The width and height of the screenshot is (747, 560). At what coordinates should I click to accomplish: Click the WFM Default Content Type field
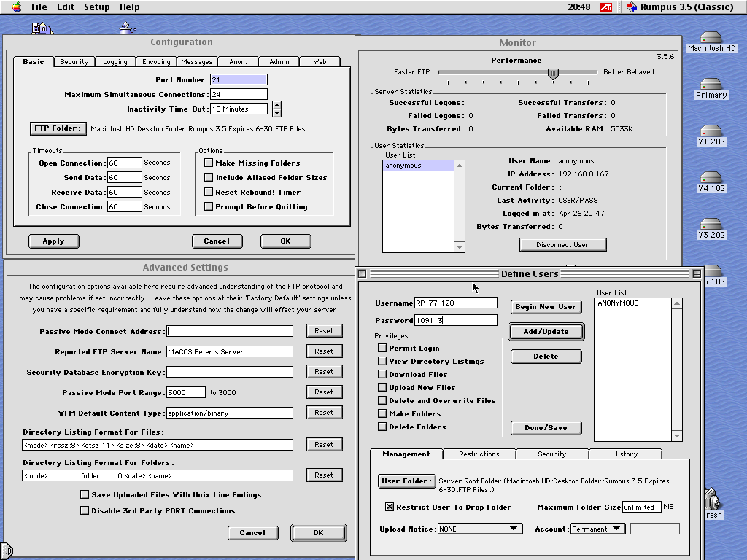point(230,413)
